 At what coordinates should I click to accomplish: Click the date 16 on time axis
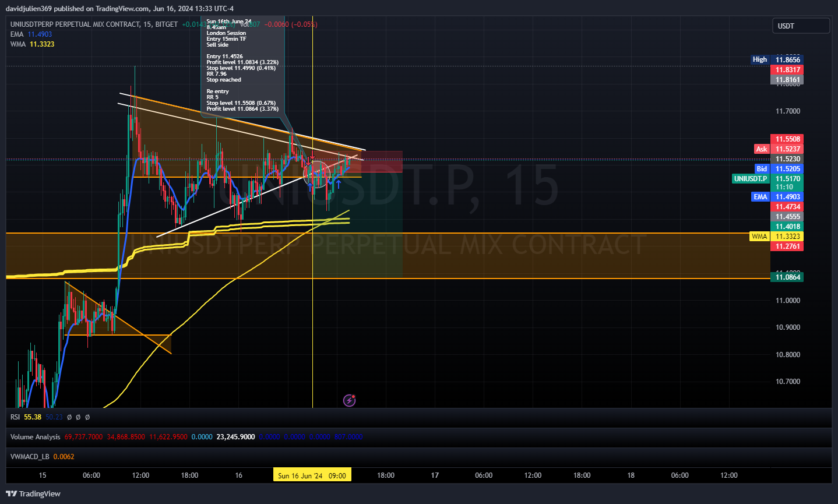238,475
